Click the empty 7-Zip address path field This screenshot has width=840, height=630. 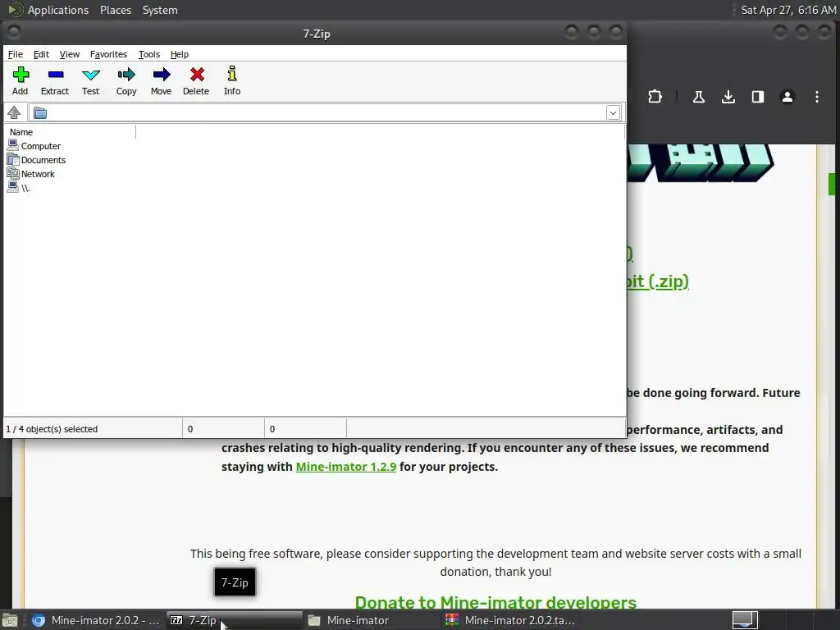(x=326, y=112)
